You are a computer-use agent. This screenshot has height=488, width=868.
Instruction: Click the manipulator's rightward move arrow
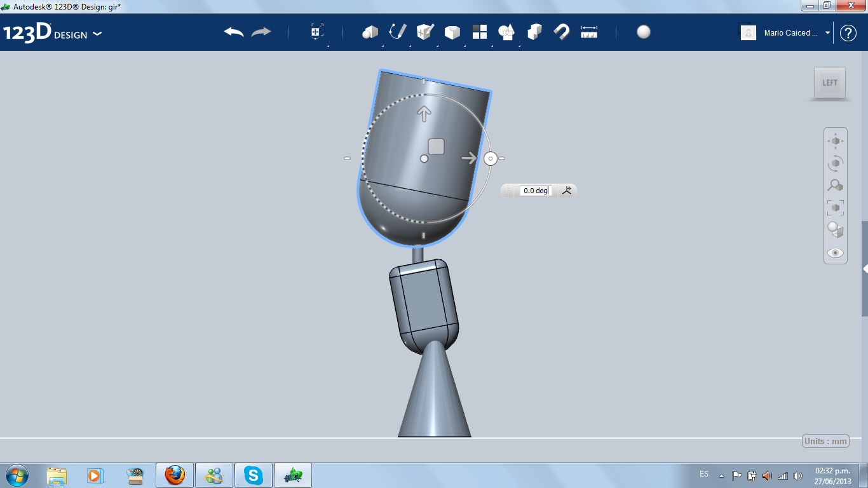tap(469, 158)
